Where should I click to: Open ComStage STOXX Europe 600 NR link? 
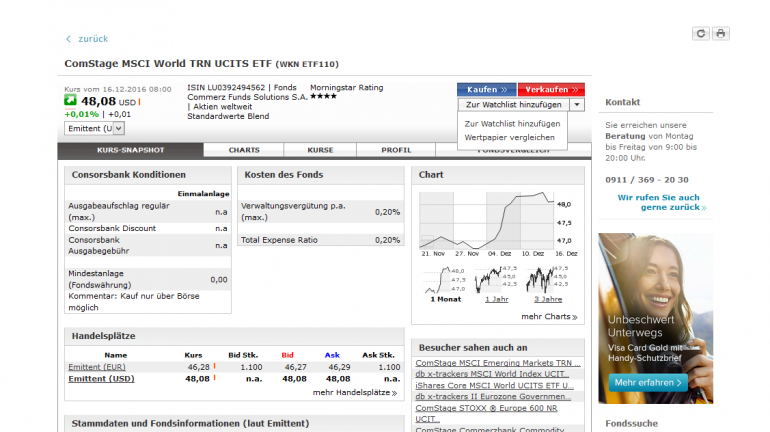pyautogui.click(x=486, y=413)
